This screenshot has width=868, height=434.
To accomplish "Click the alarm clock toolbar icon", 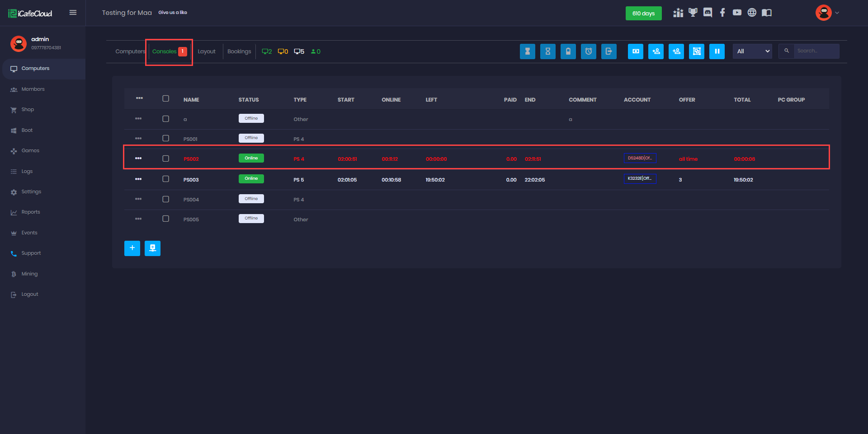I will pos(588,51).
